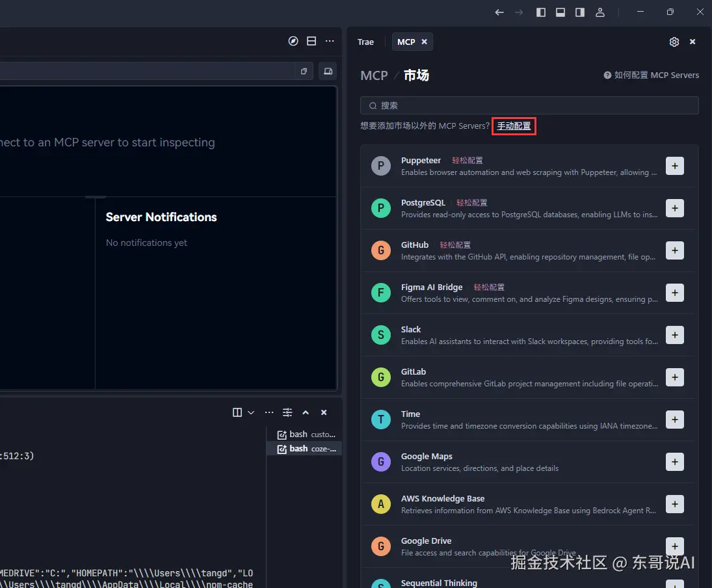
Task: Open the GitHub server title
Action: pos(415,245)
